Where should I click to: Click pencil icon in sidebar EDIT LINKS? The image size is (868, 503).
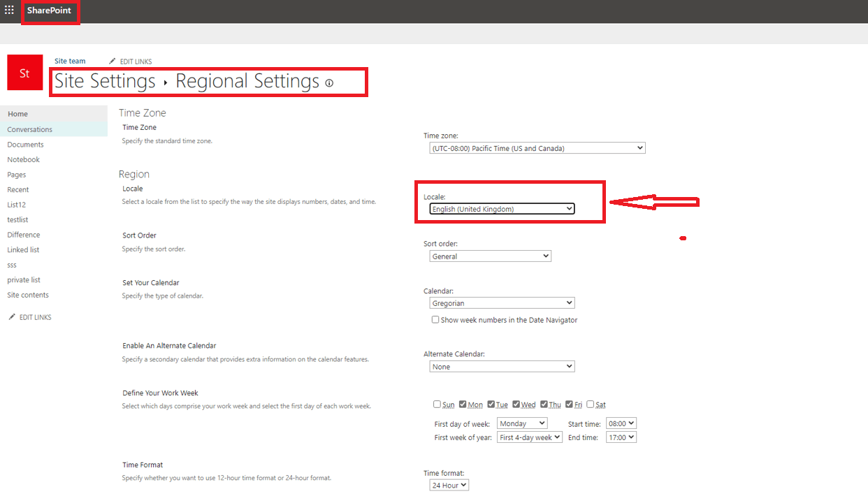click(12, 317)
